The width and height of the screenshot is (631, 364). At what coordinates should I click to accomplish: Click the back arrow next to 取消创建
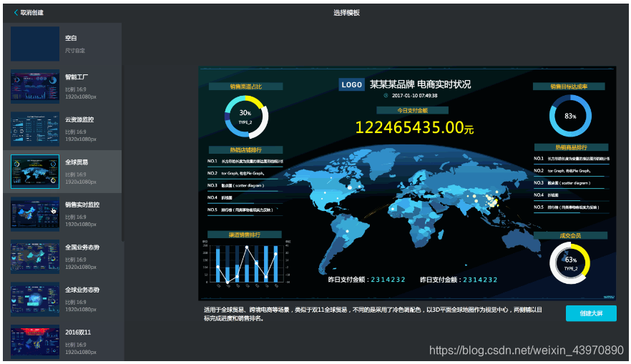[16, 12]
